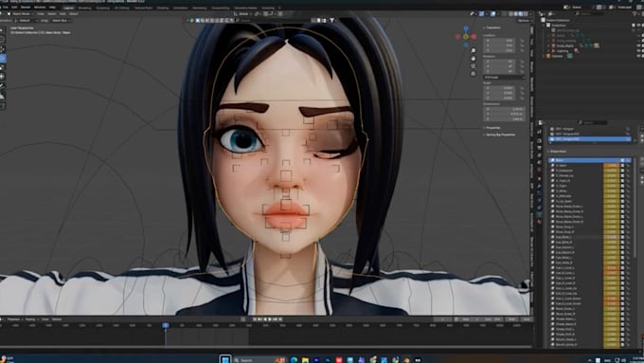Toggle the Basis shape key checkbox
The image size is (644, 363).
point(622,160)
